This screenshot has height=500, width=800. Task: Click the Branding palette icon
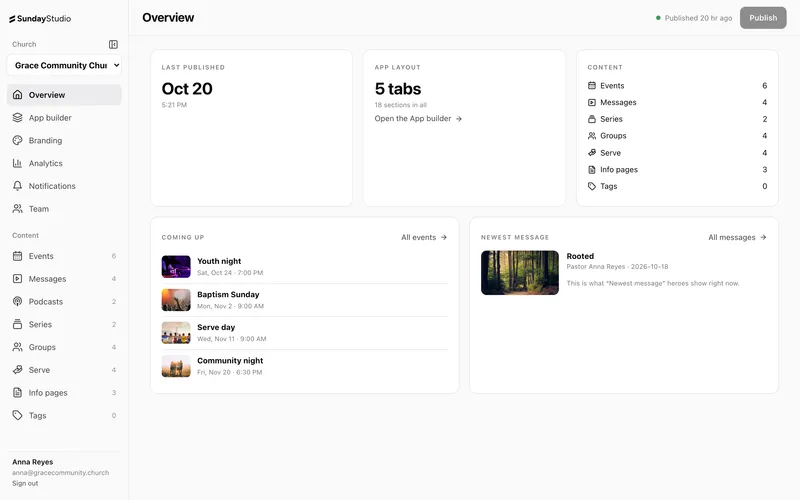pos(17,140)
